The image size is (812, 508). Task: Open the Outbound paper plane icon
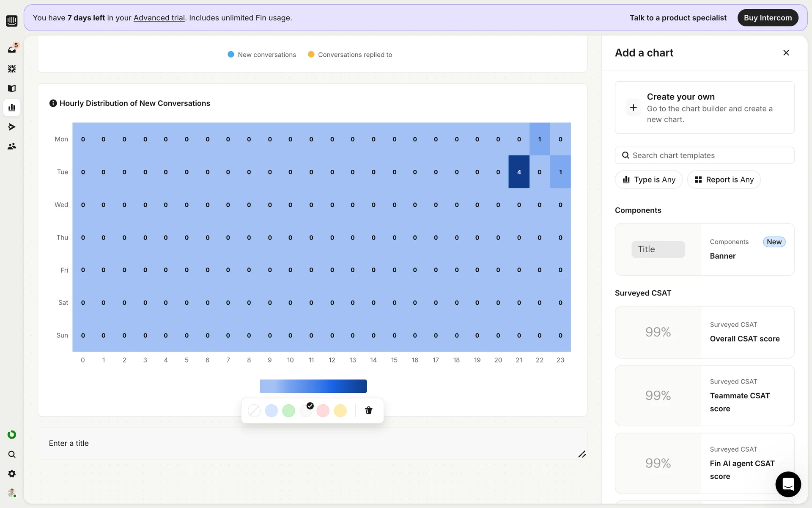12,127
